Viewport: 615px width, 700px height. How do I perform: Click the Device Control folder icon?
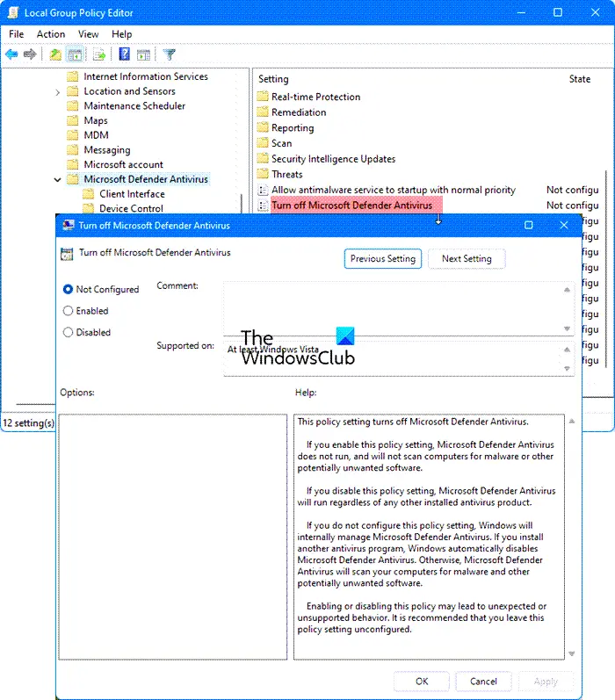[89, 208]
